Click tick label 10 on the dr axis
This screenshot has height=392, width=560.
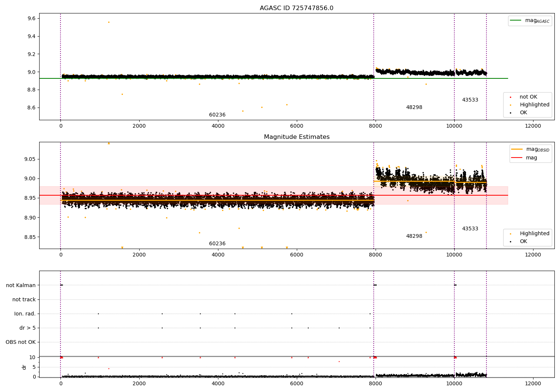[x=32, y=358]
